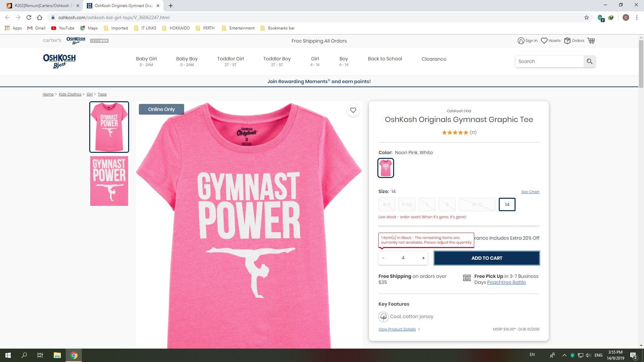Select second thumbnail of graphic closeup
This screenshot has height=362, width=644.
109,181
